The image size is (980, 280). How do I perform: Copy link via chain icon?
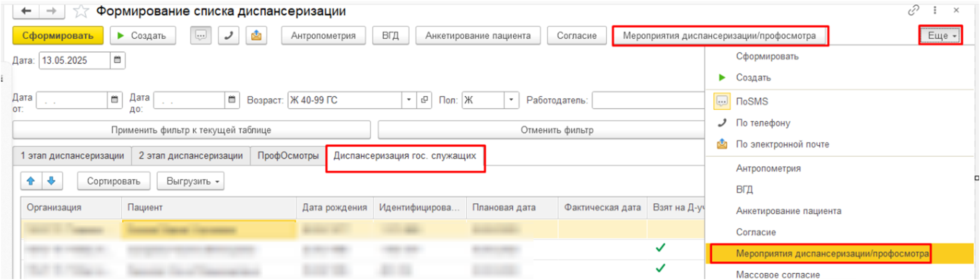[x=913, y=10]
